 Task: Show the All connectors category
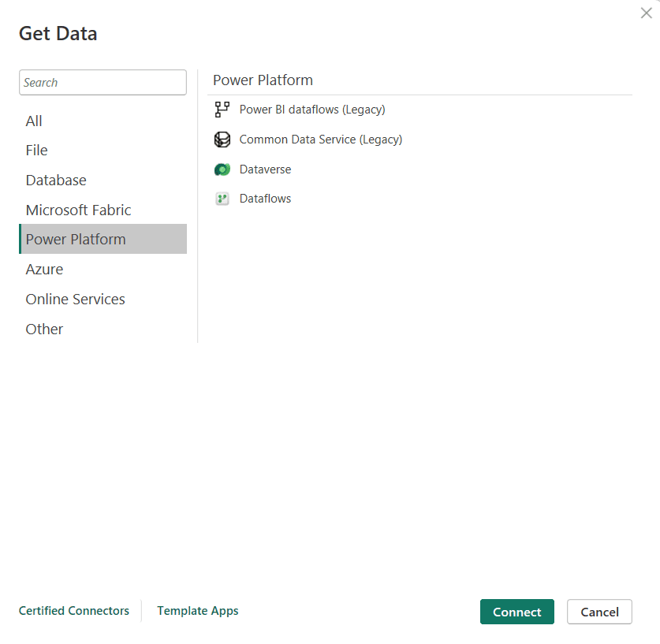click(34, 121)
